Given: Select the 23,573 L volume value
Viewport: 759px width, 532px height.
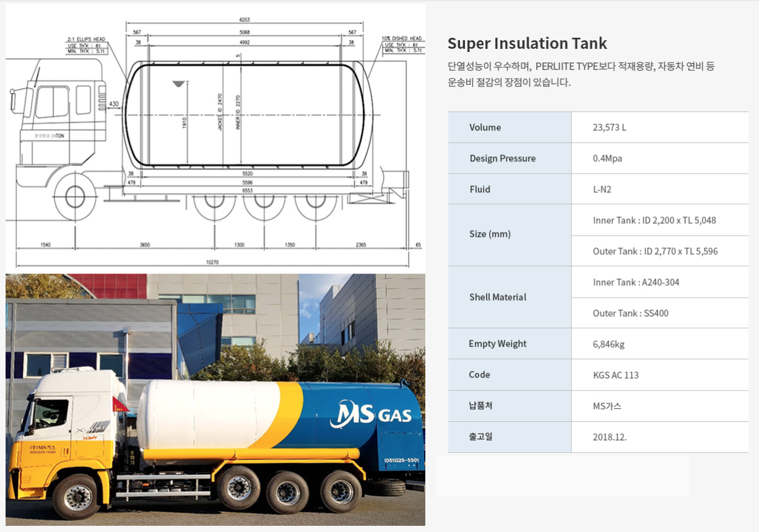Looking at the screenshot, I should pos(609,127).
